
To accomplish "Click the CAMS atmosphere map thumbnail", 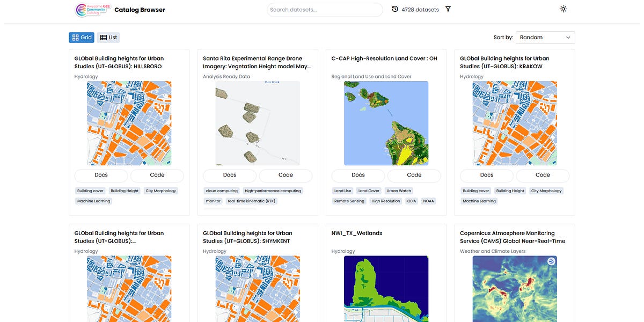I will point(515,289).
